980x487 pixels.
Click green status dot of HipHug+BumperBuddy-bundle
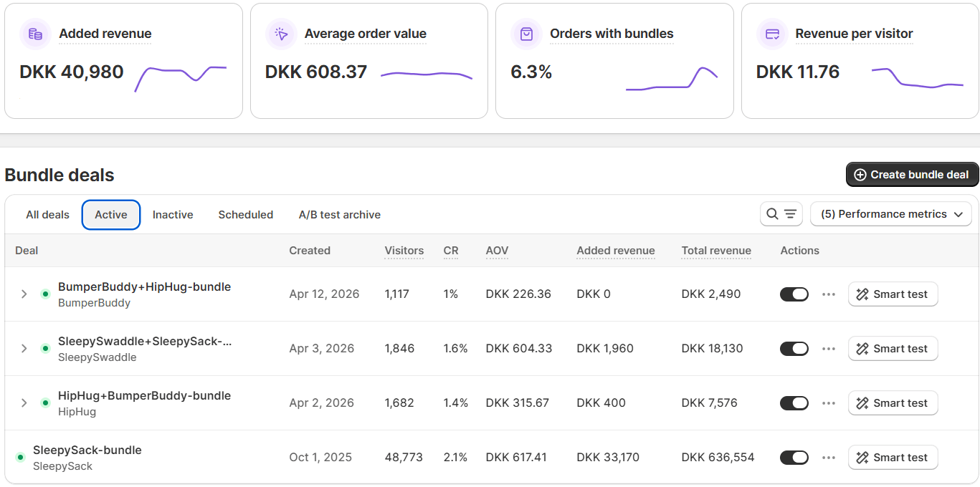click(x=45, y=403)
